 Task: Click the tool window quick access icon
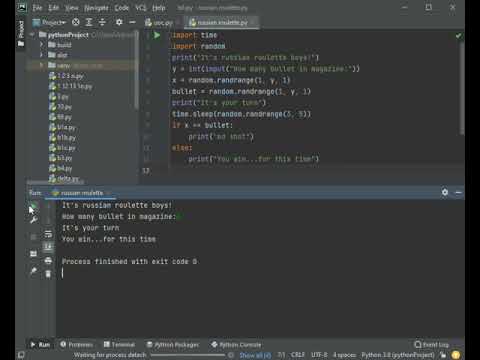(21, 355)
